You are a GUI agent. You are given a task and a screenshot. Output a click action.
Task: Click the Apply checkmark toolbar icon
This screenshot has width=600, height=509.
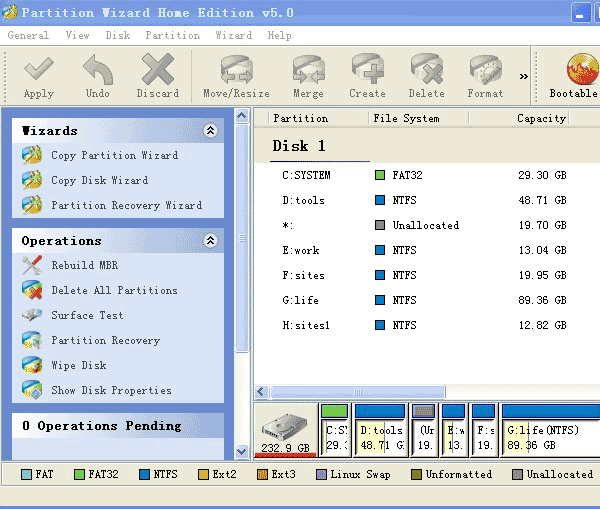tap(39, 69)
